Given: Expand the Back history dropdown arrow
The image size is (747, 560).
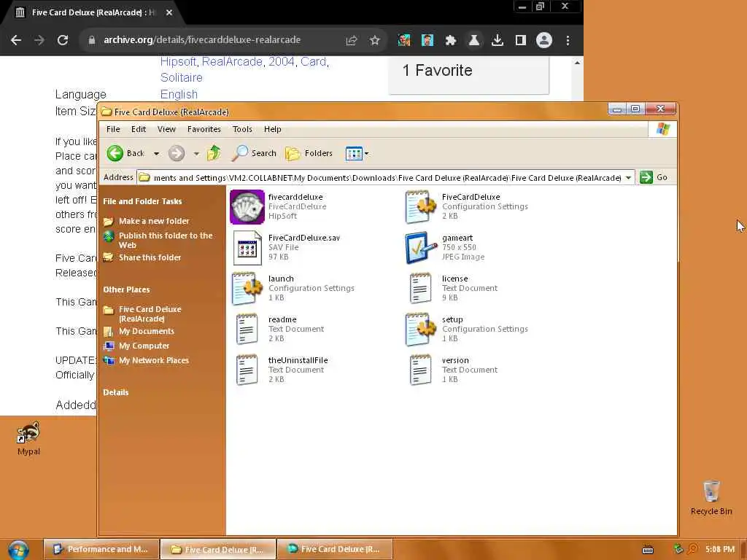Looking at the screenshot, I should click(x=156, y=154).
